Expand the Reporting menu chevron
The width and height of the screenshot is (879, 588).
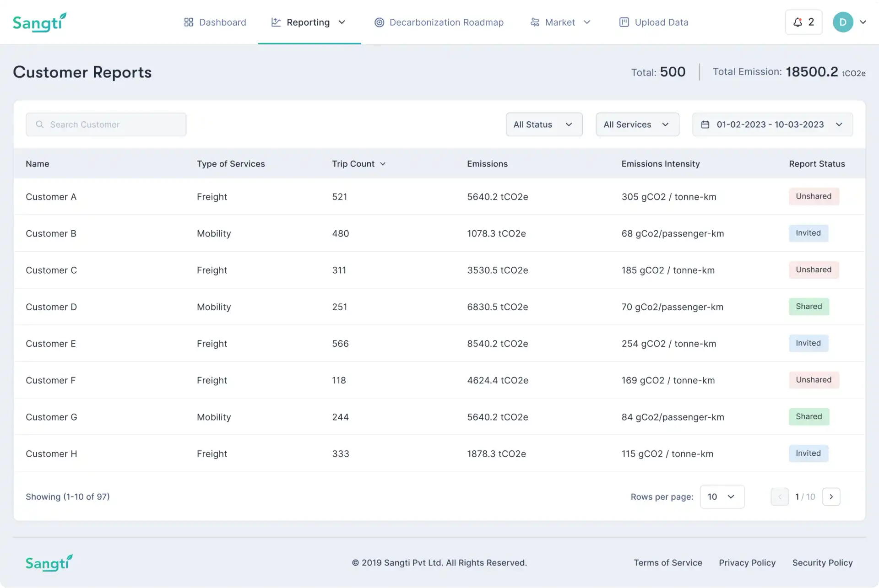pyautogui.click(x=342, y=22)
